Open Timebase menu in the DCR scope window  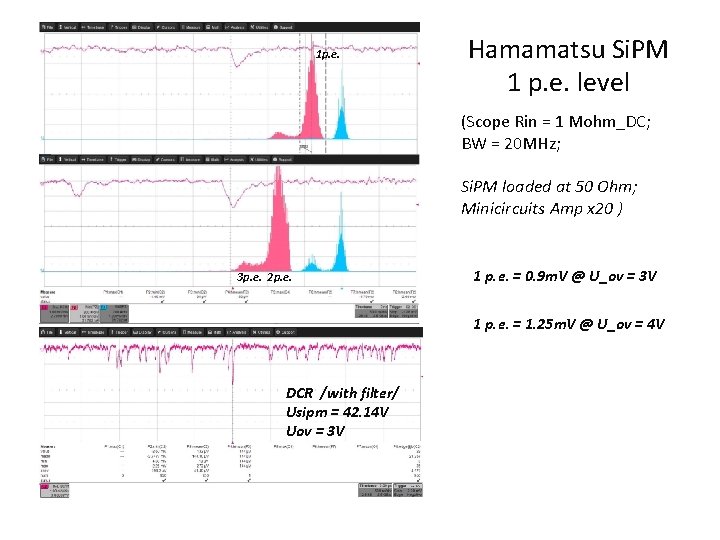[93, 332]
